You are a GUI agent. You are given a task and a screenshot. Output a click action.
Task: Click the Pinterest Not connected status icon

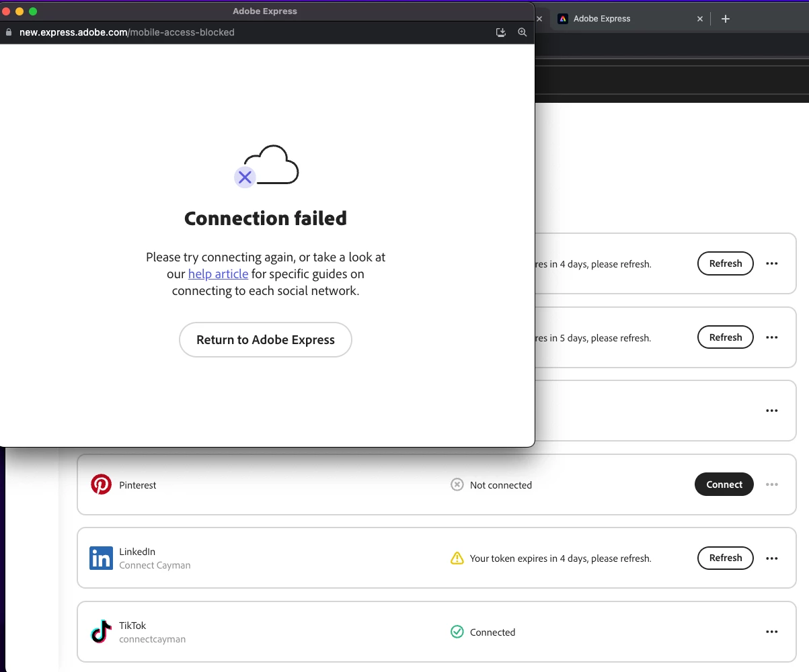(x=457, y=485)
